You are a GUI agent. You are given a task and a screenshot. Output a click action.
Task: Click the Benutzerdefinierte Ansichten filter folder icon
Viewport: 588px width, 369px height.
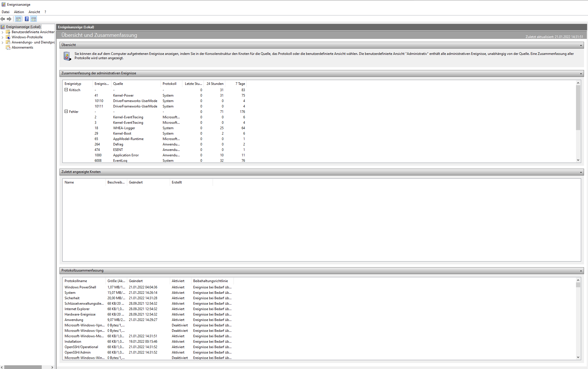(8, 32)
